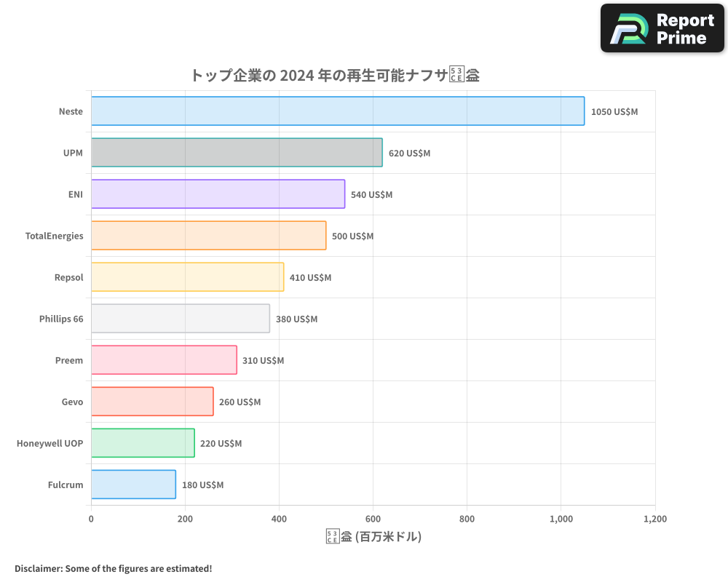
Task: Click the 180 US$M value label
Action: click(x=204, y=485)
